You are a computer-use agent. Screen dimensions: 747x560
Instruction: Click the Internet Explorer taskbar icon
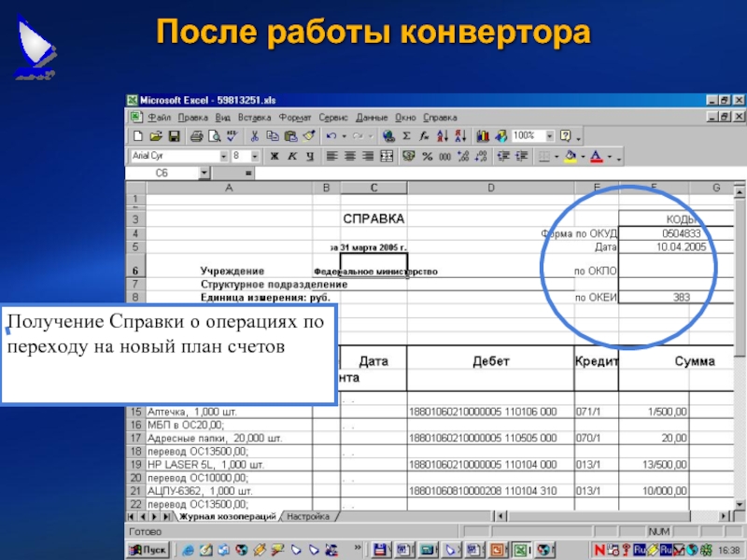189,551
